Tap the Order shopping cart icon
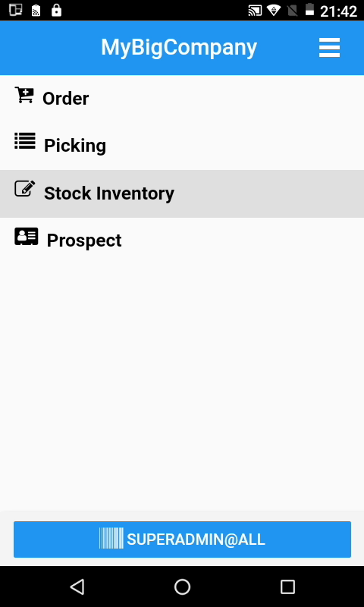This screenshot has width=364, height=607. [24, 95]
